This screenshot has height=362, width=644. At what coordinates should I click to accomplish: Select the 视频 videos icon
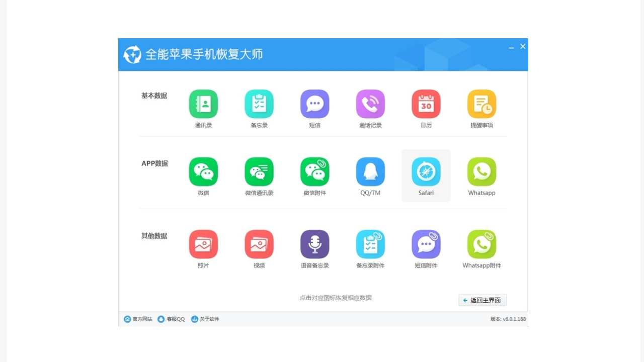tap(259, 244)
